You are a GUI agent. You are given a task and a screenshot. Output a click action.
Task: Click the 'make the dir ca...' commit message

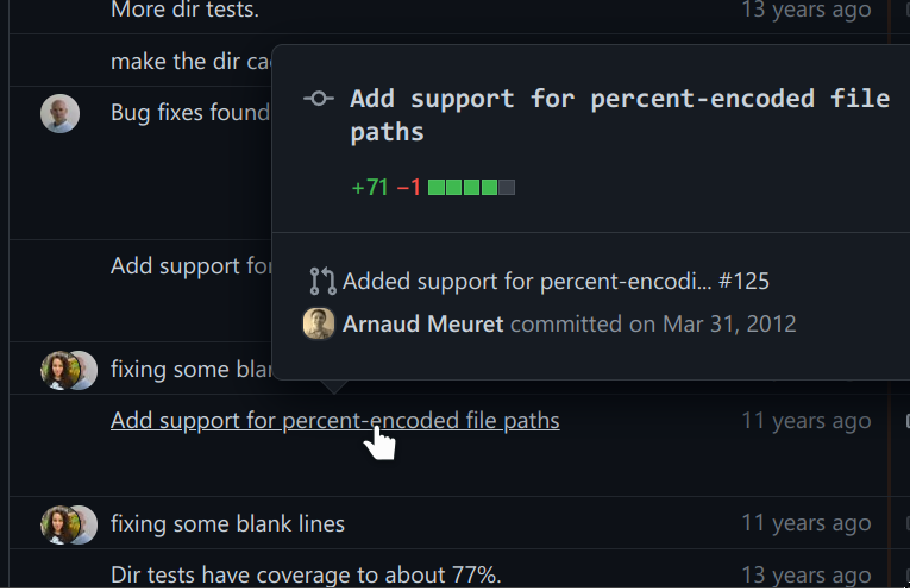[x=190, y=61]
